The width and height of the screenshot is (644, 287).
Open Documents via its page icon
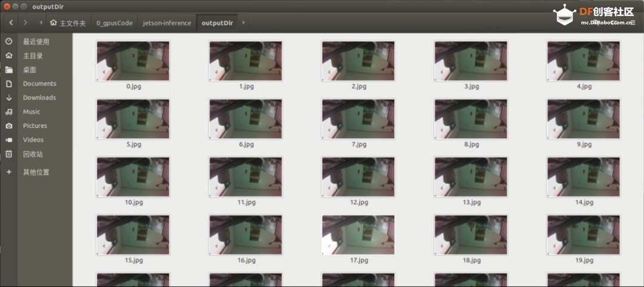(x=9, y=83)
